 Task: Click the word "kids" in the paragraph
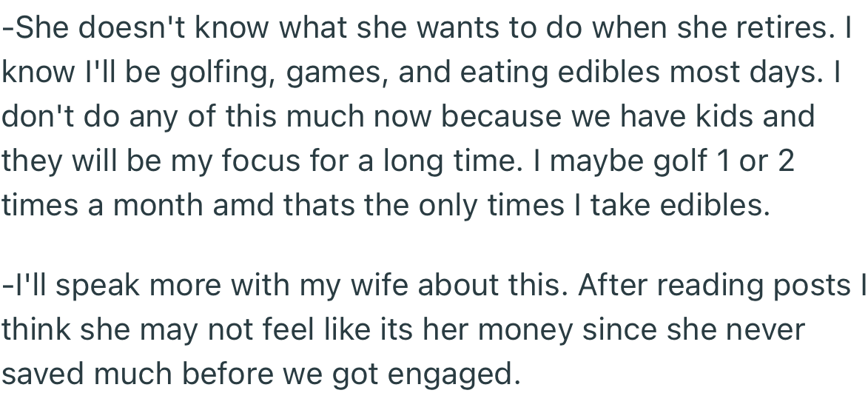[722, 116]
